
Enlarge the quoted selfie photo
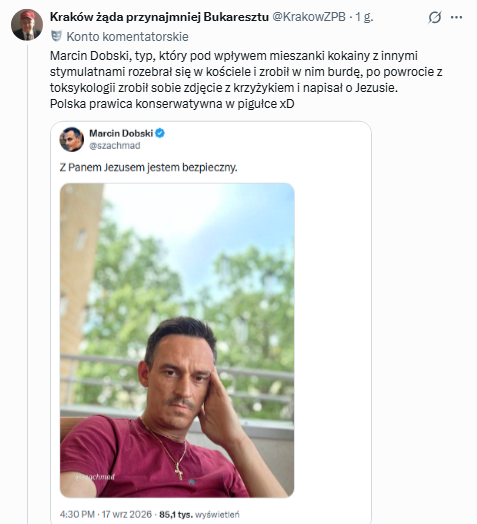click(177, 340)
